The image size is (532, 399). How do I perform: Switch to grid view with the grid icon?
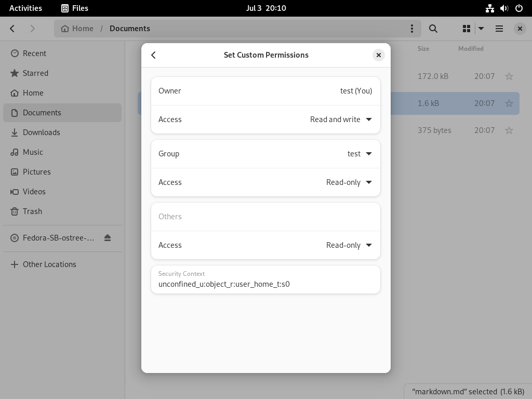467,29
